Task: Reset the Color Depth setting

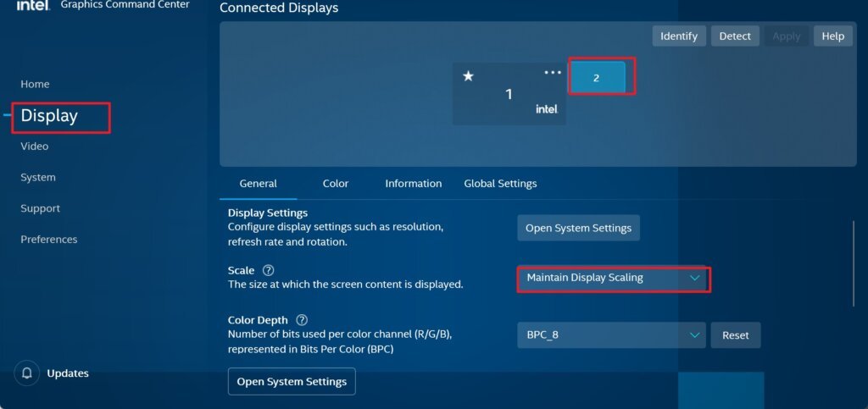Action: 735,335
